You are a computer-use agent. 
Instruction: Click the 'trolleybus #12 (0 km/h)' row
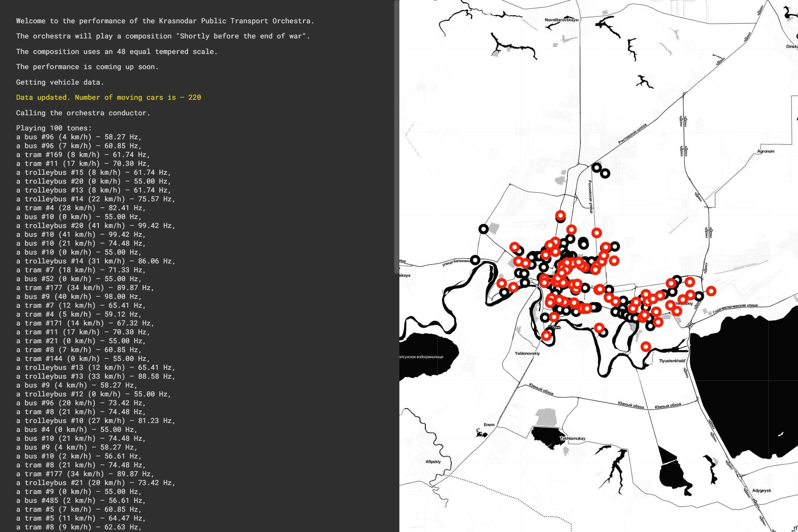(94, 394)
